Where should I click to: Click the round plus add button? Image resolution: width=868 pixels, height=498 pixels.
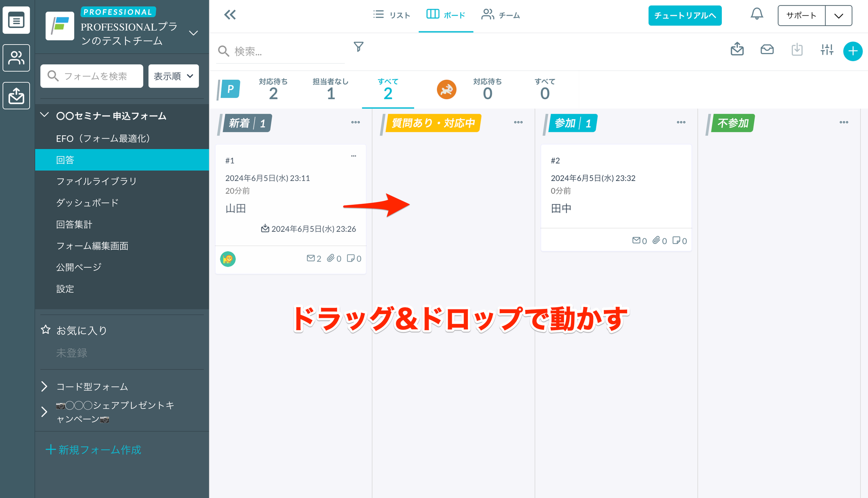coord(853,51)
